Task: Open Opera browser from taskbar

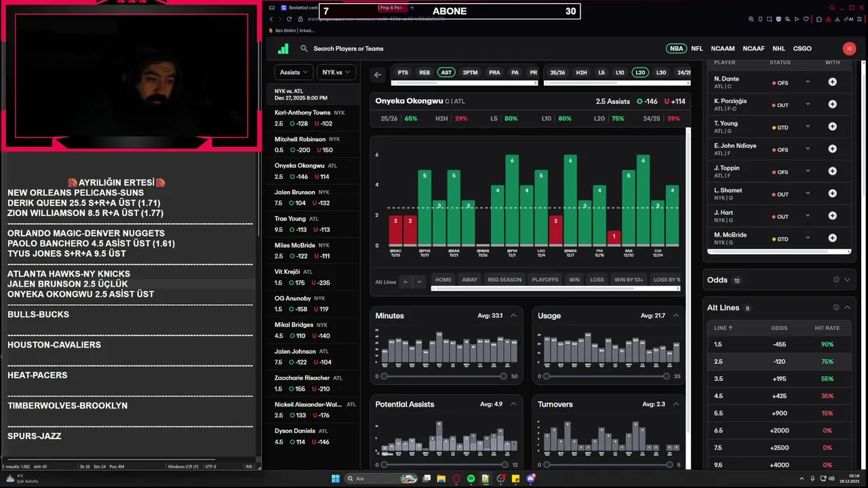Action: coord(456,479)
